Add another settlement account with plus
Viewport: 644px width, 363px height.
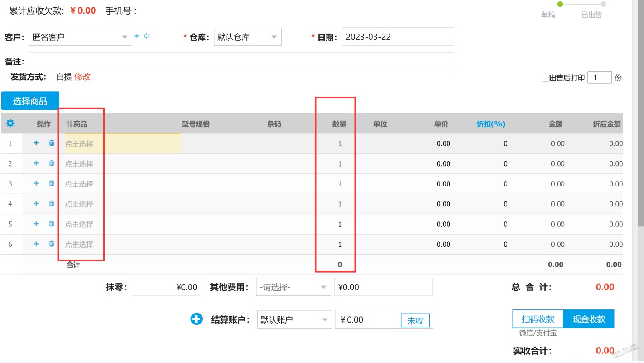(x=196, y=319)
